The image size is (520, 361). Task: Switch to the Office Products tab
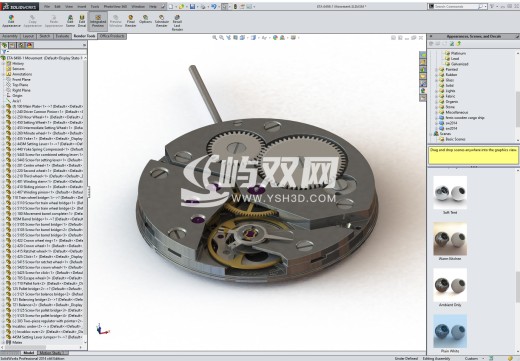point(112,36)
